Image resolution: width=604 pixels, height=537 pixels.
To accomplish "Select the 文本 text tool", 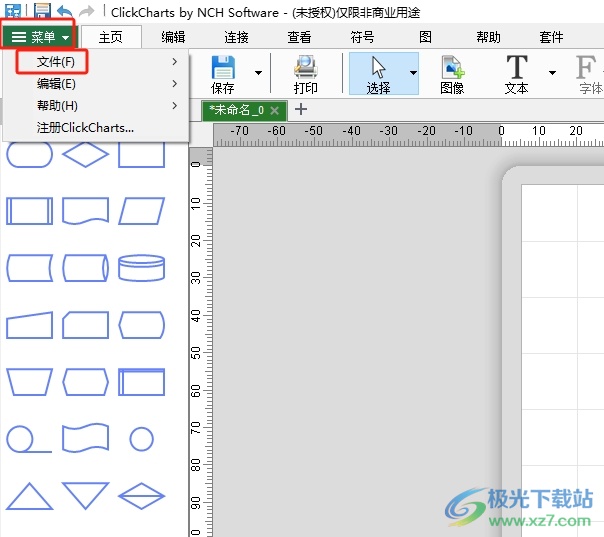I will 517,74.
